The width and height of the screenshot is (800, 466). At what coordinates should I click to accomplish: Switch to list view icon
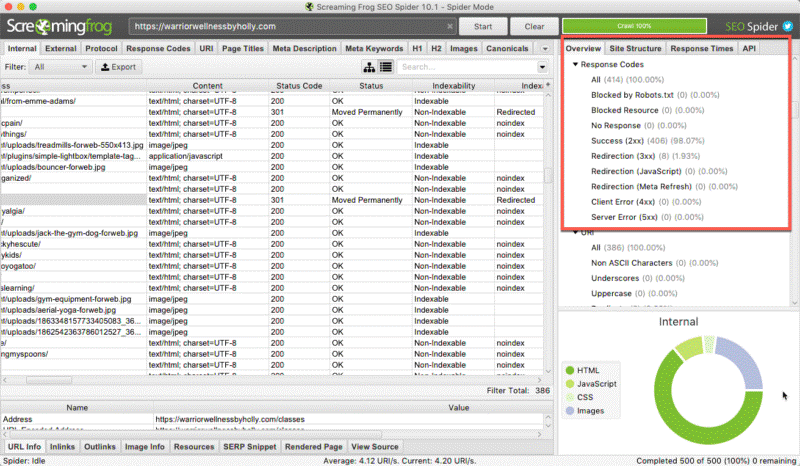(386, 67)
